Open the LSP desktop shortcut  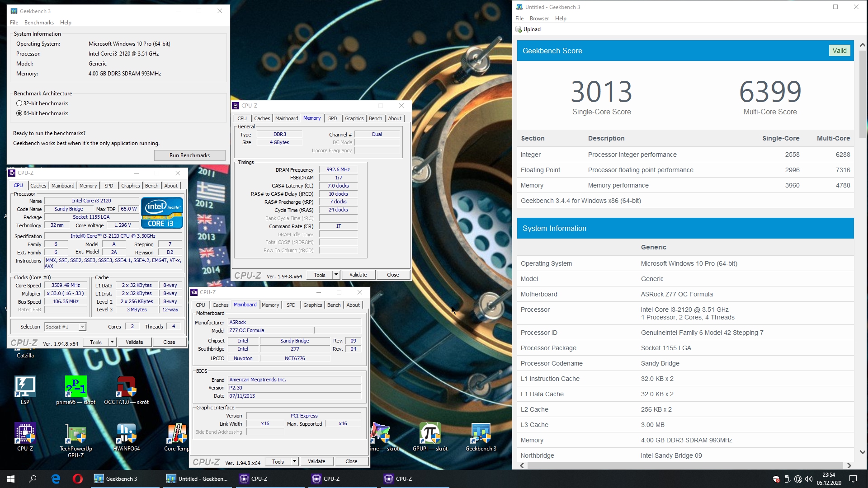(25, 390)
